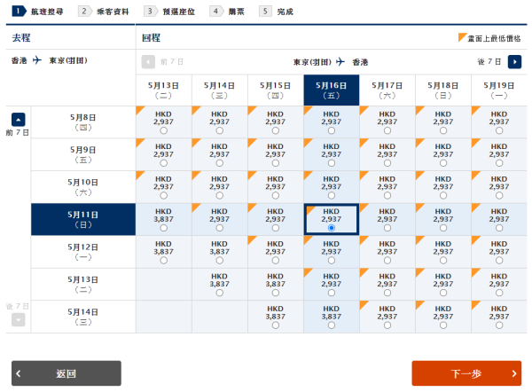532x392 pixels.
Task: Select fare for May 14 outbound, May 19 return
Action: pos(499,325)
